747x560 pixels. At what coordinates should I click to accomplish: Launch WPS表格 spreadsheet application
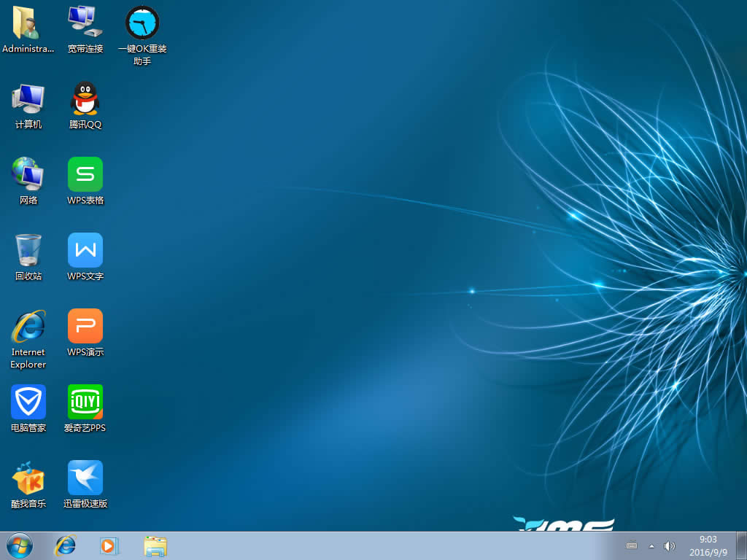[x=85, y=175]
